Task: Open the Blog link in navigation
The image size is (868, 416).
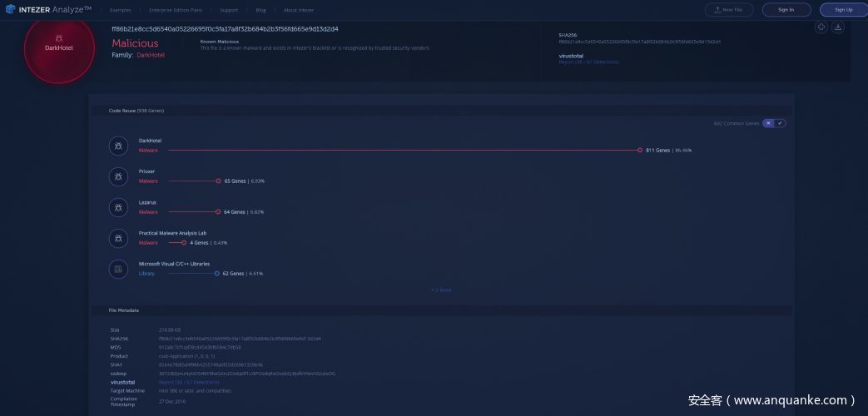Action: click(260, 10)
